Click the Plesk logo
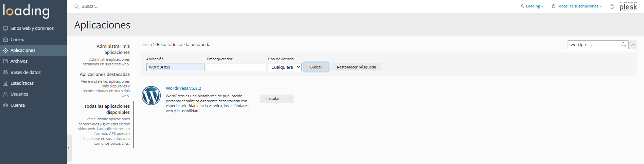Screen dimensions: 644x164 [628, 6]
